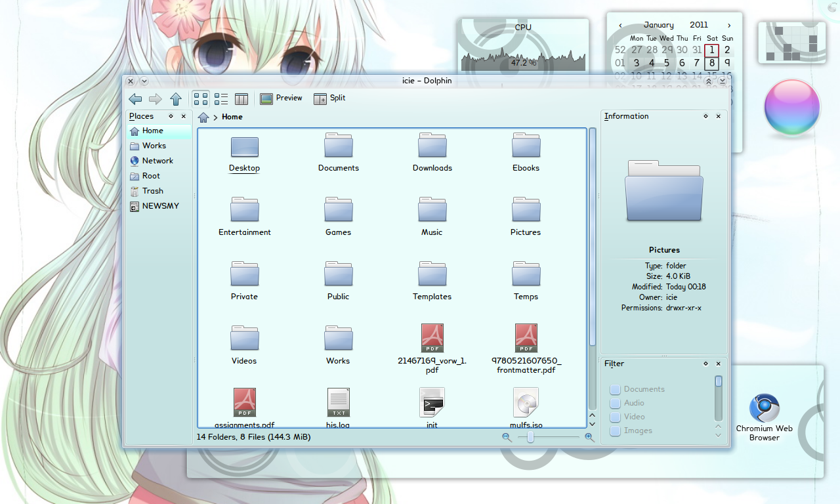Float the Information panel
Viewport: 840px width, 504px height.
706,116
